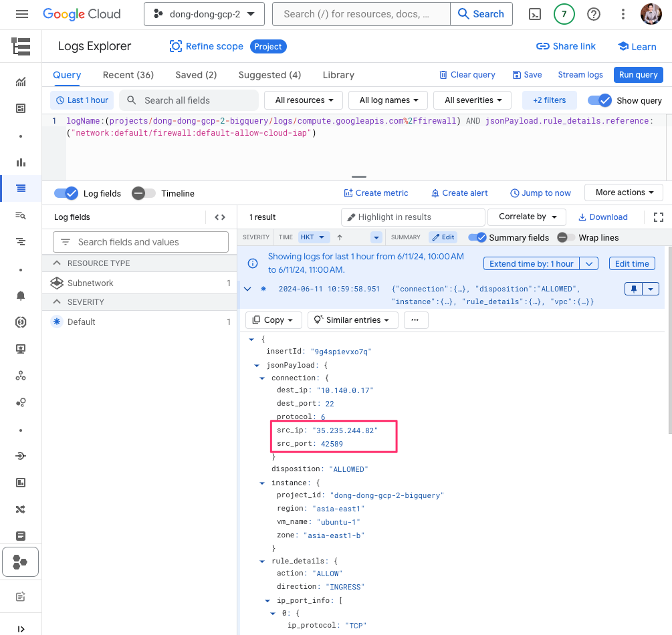Image resolution: width=672 pixels, height=635 pixels.
Task: Pin the log entry with pin icon
Action: tap(633, 289)
